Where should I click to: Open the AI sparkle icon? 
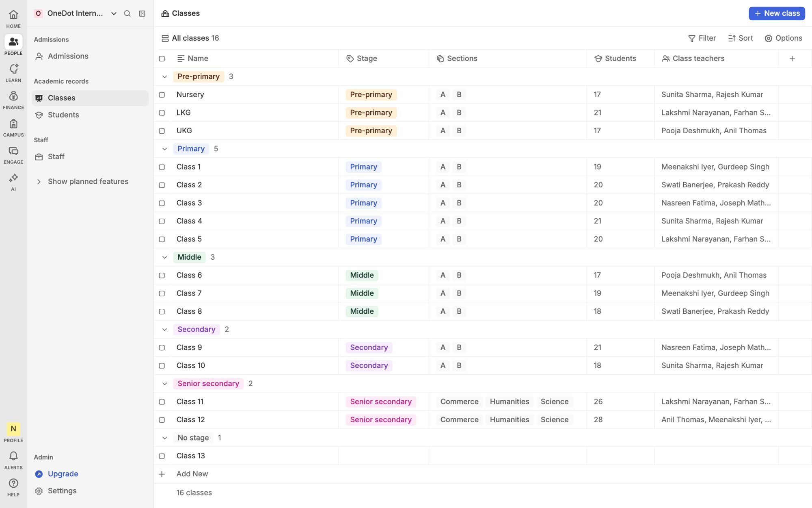13,178
